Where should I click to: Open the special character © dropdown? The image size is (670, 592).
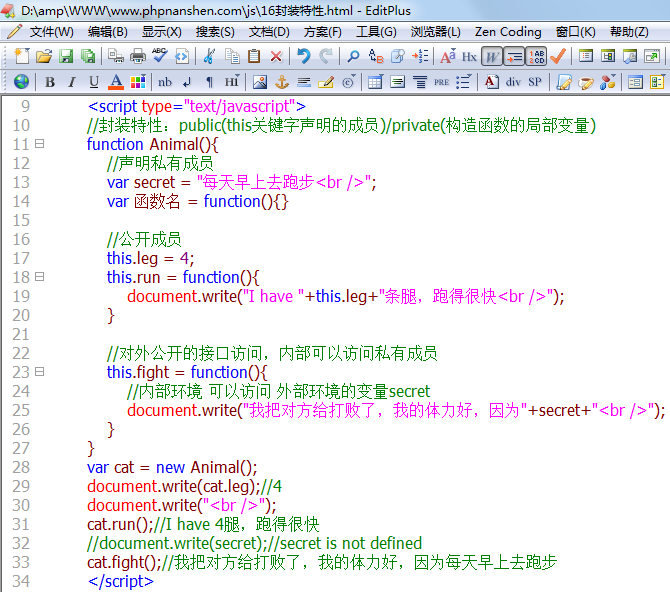point(348,81)
